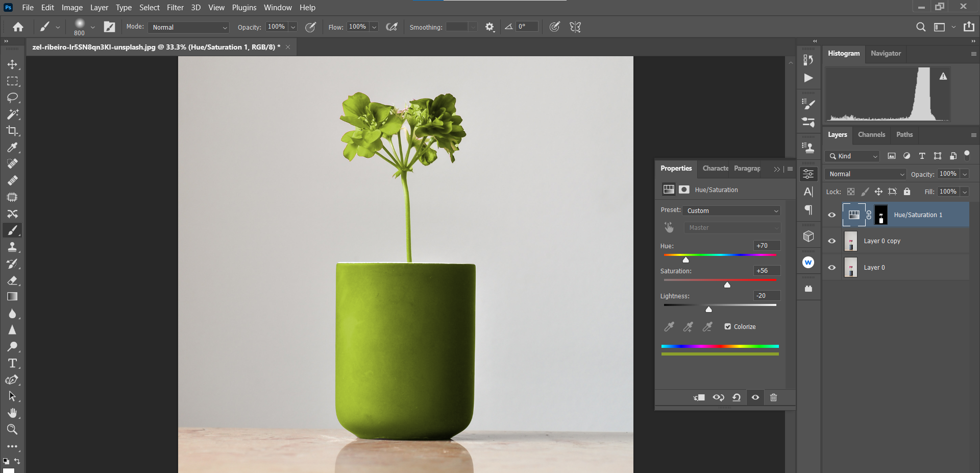Select the Clone Stamp tool
Viewport: 980px width, 473px height.
[12, 247]
